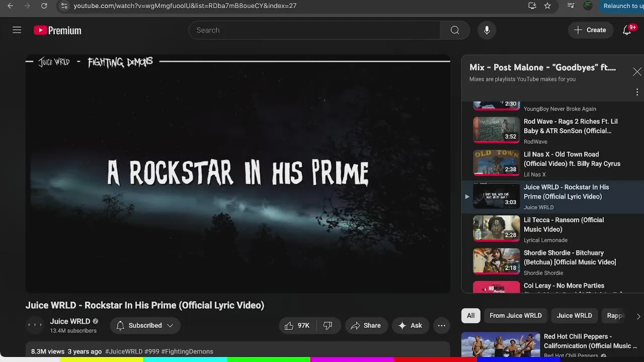The width and height of the screenshot is (644, 362).
Task: Open the browser profile avatar
Action: [x=588, y=6]
